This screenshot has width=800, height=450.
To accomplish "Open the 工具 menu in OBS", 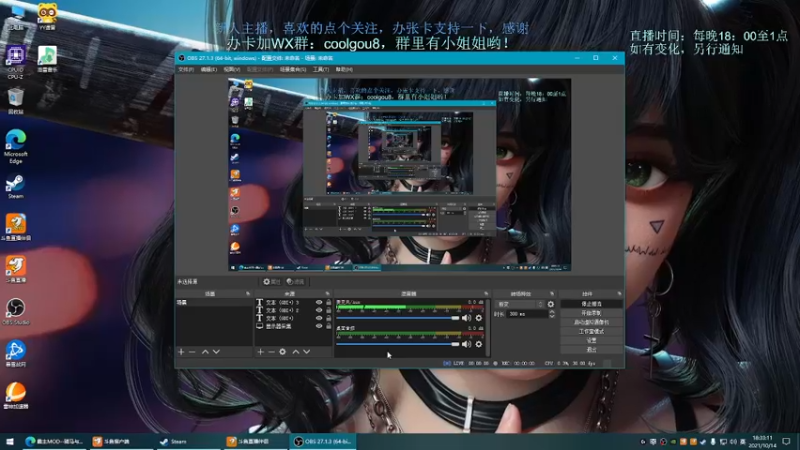I will [x=321, y=69].
